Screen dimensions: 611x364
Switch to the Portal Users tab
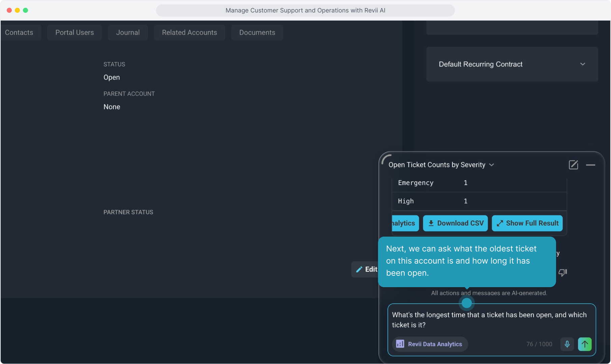75,33
